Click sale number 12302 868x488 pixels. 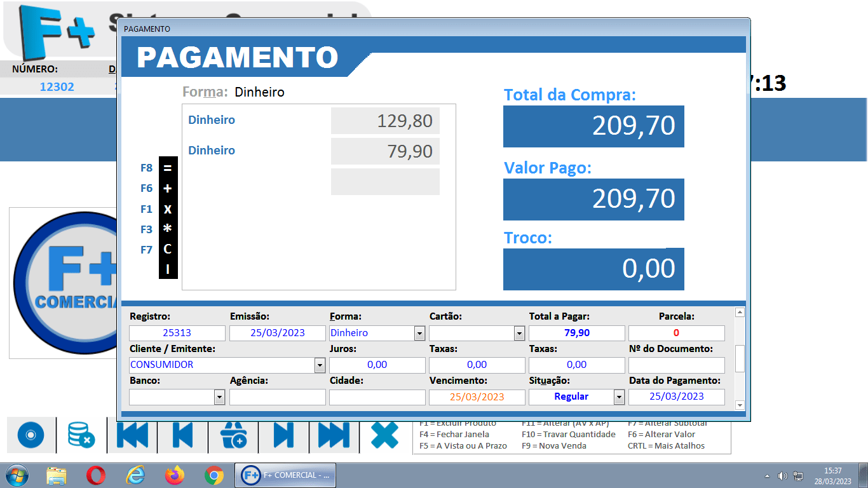(x=57, y=87)
